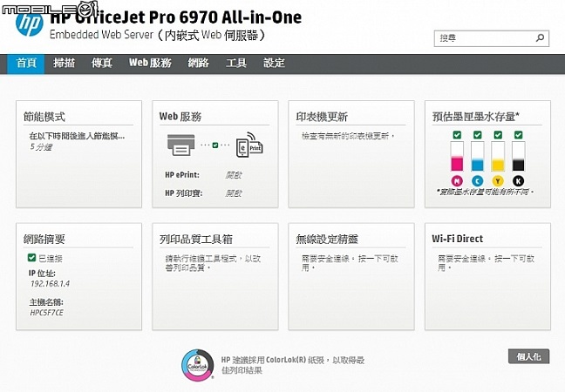This screenshot has height=392, width=565.
Task: Click the 在以下時間後進入節能模式 text
Action: [x=77, y=136]
